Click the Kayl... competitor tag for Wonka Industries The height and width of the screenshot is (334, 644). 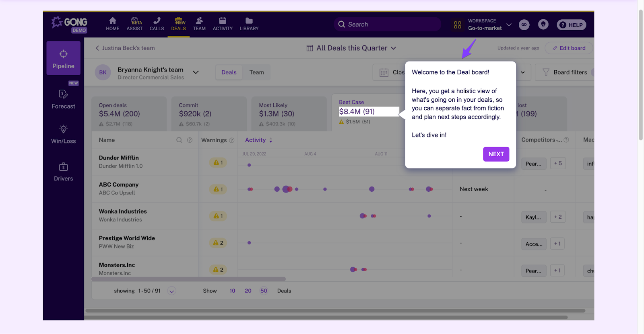pos(534,217)
